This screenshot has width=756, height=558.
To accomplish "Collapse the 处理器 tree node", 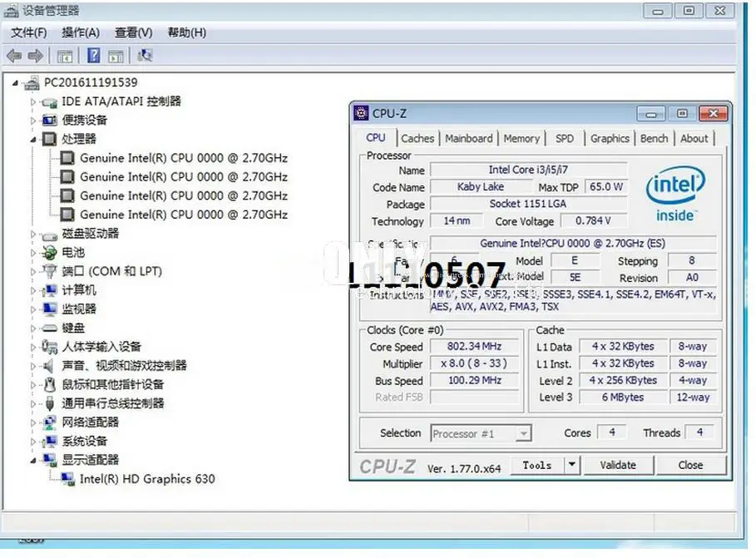I will (x=32, y=140).
